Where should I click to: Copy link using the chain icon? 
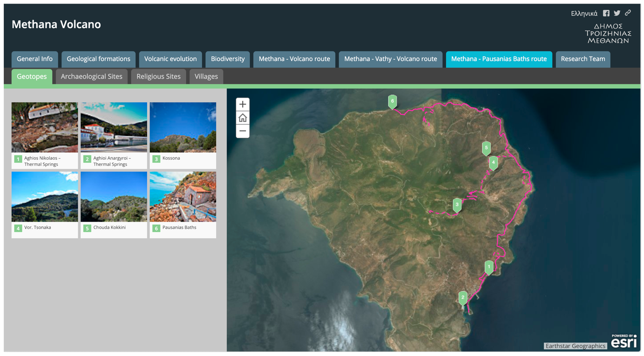click(628, 13)
